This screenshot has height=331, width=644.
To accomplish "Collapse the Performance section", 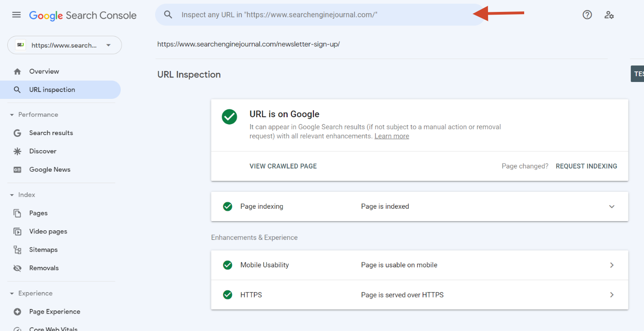I will [x=12, y=114].
